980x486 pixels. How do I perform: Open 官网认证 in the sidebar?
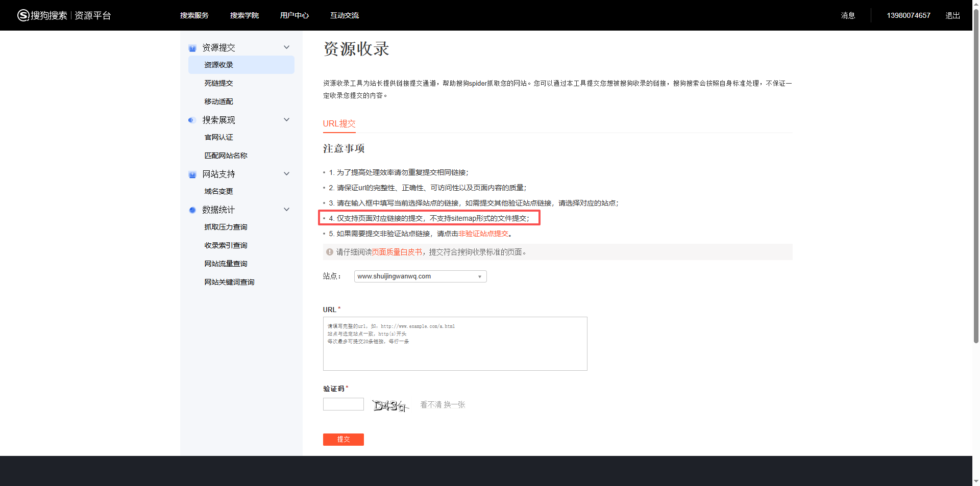click(x=219, y=137)
